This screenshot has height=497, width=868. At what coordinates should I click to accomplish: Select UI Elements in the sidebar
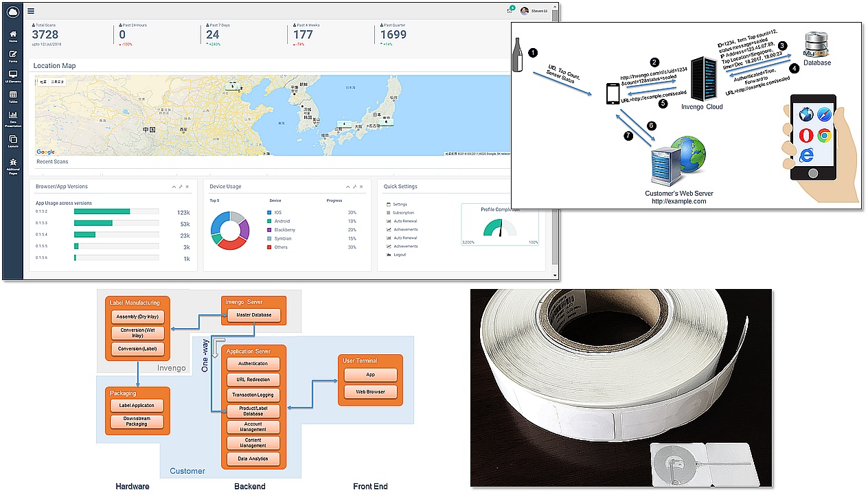click(x=13, y=76)
